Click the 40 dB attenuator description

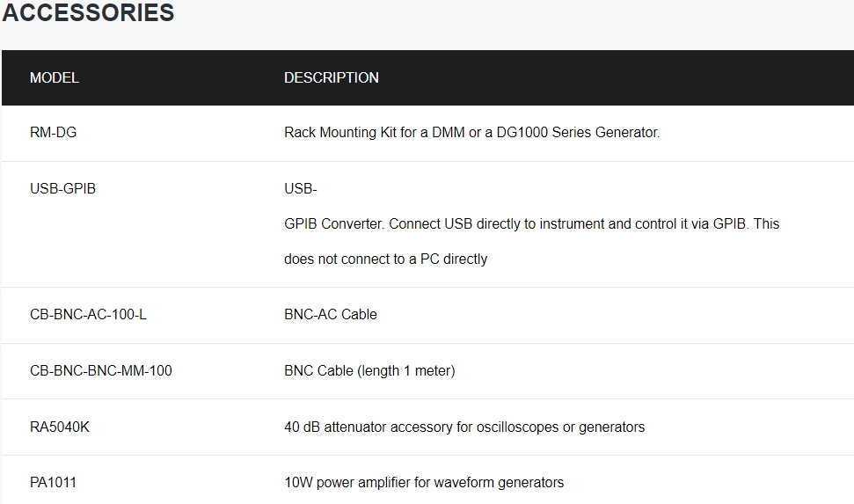pos(464,427)
